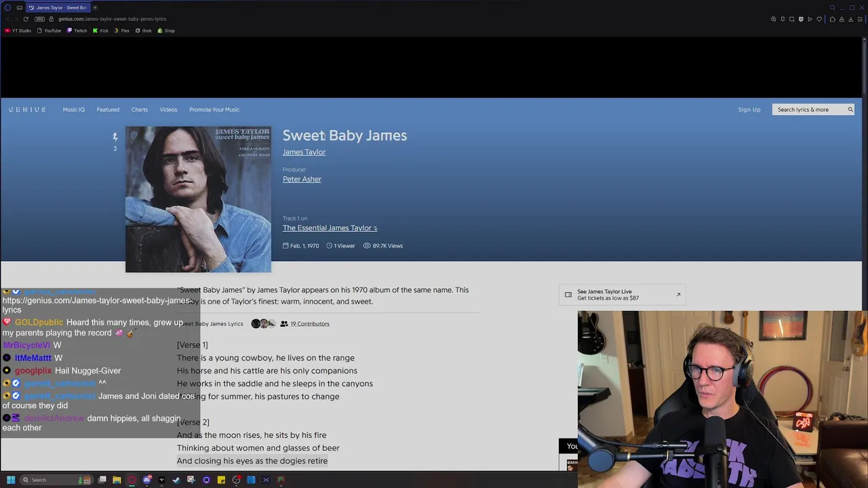Open the Kick bookmark
This screenshot has width=868, height=488.
pyautogui.click(x=101, y=30)
